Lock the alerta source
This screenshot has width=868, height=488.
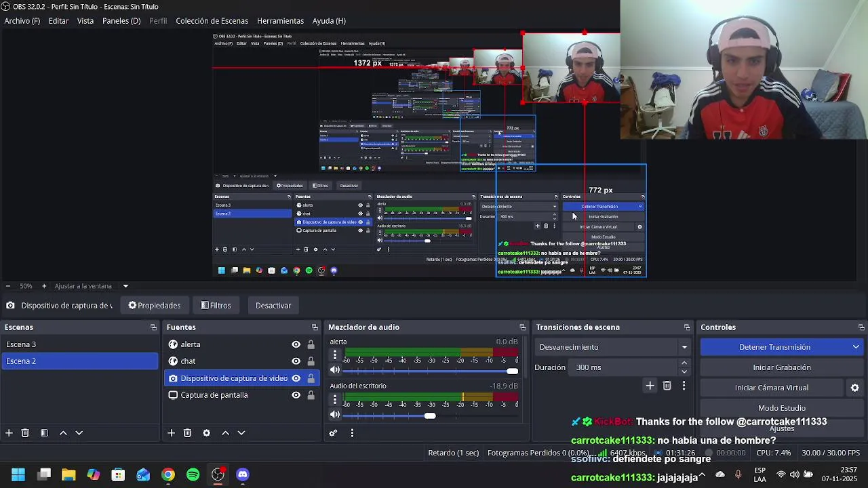tap(311, 344)
